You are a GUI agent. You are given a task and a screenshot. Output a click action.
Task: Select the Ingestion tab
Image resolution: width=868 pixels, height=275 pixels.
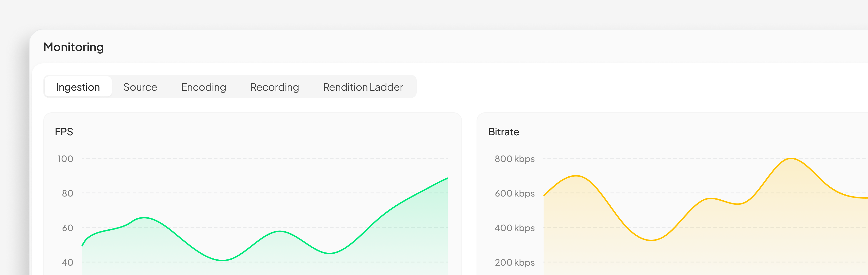(x=78, y=87)
